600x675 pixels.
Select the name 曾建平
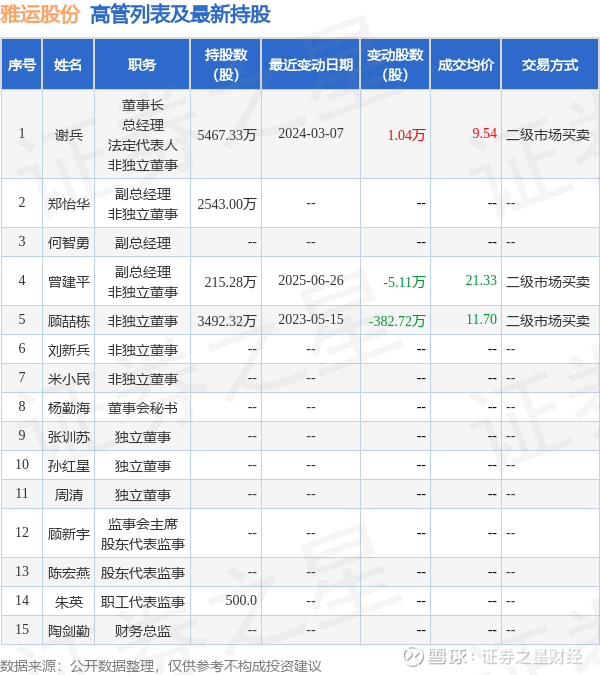(x=68, y=282)
